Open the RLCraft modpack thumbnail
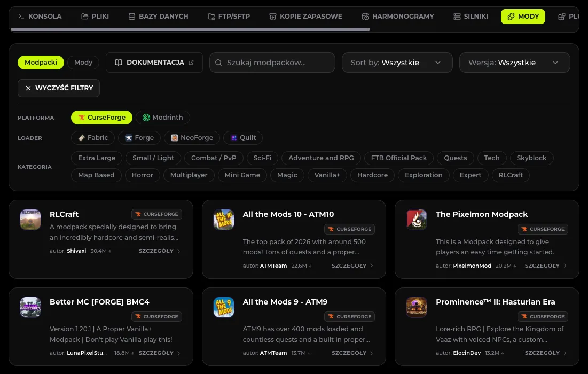Image resolution: width=588 pixels, height=374 pixels. (x=30, y=220)
